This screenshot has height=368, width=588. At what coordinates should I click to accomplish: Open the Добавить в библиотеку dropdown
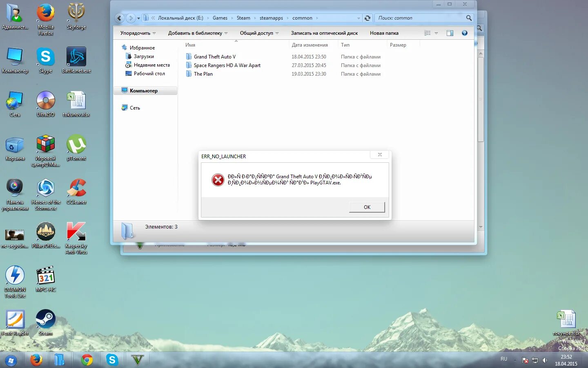(198, 33)
